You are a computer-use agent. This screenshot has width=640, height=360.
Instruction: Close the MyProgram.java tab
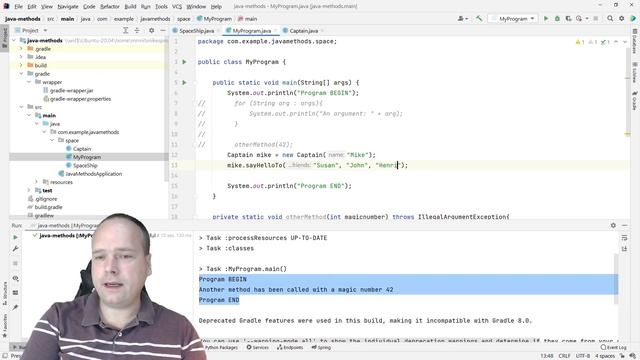pyautogui.click(x=275, y=31)
